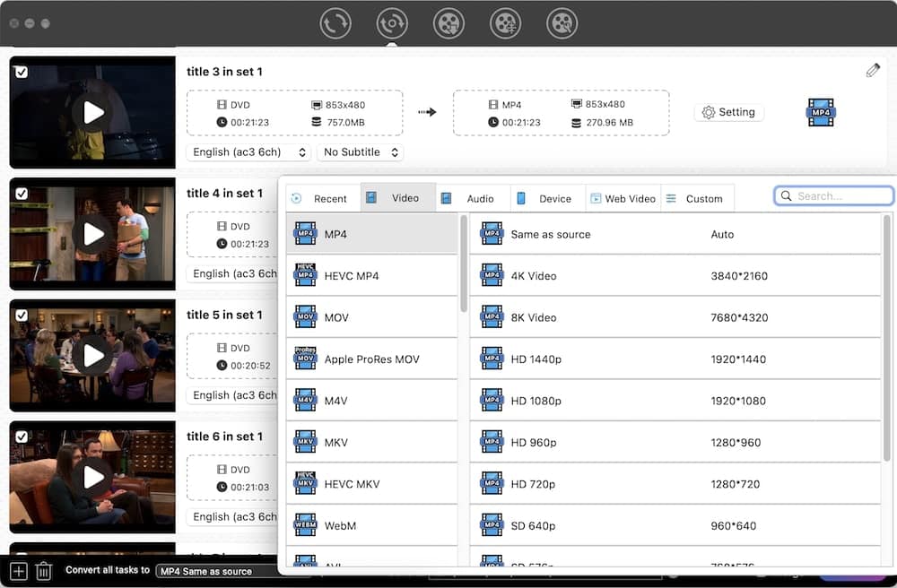Deselect the title 6 in set 1 checkbox
This screenshot has width=897, height=588.
[x=22, y=437]
